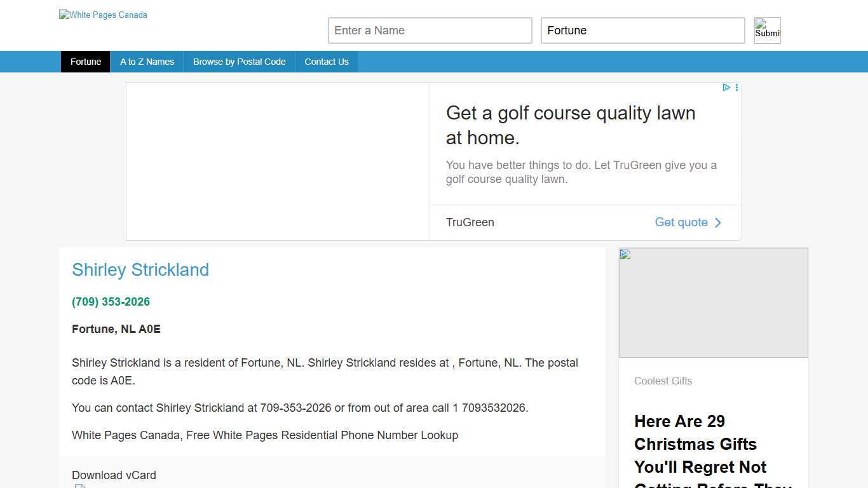Click the Get quote link in ad
This screenshot has width=868, height=488.
pos(681,222)
